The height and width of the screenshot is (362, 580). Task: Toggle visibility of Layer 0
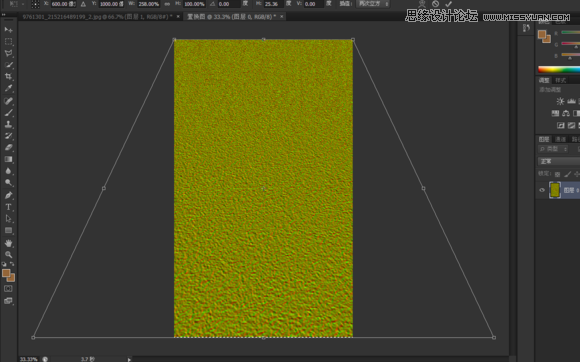tap(542, 190)
